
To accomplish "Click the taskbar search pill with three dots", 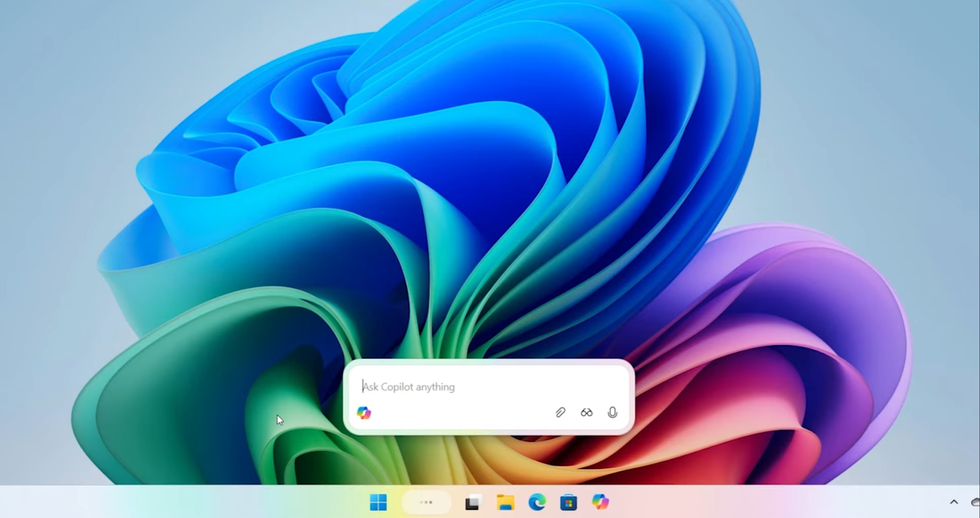I will coord(426,502).
